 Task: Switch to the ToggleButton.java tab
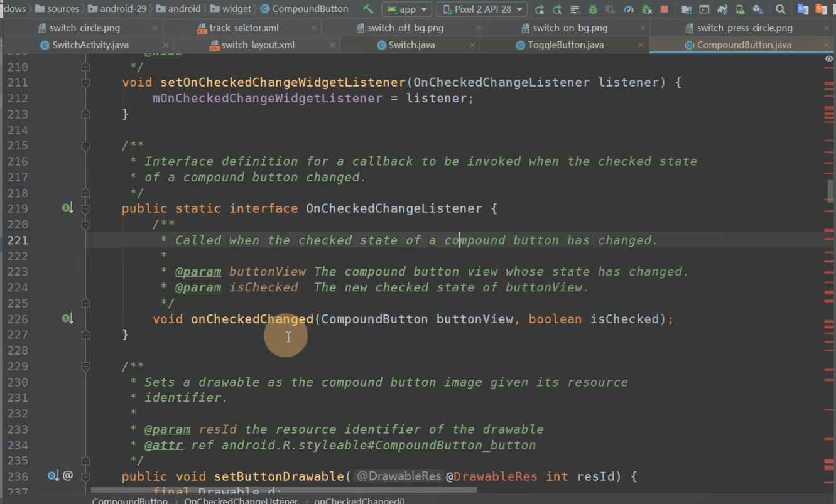coord(565,45)
